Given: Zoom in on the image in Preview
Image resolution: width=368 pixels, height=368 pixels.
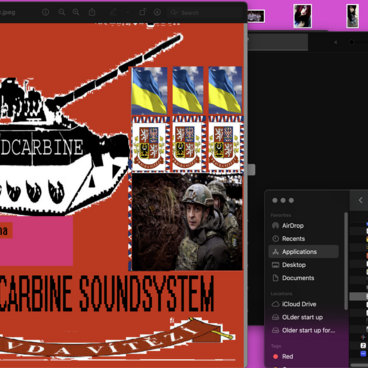Looking at the screenshot, I should click(x=76, y=12).
